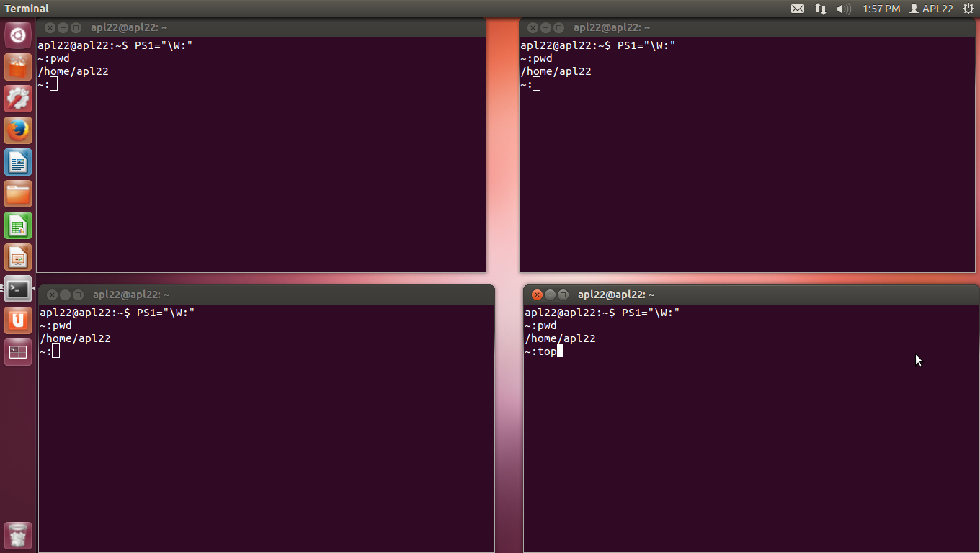Click the Terminal application title in top panel
Screen dimensions: 980x553
click(27, 9)
